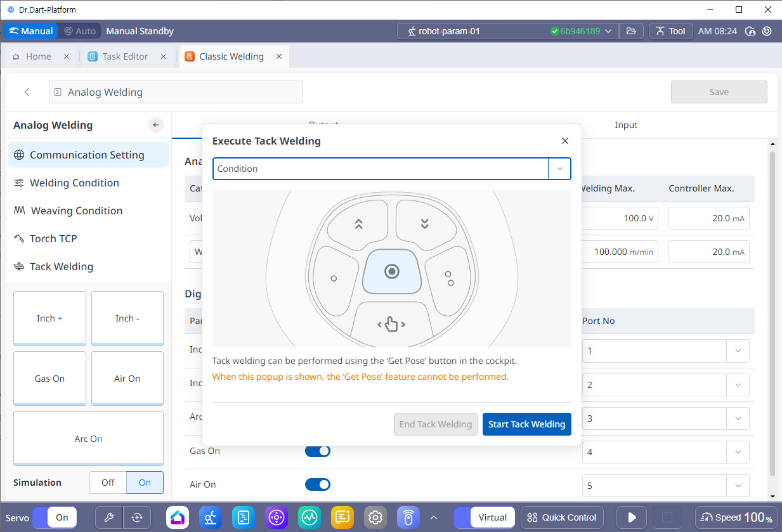Click the settings gear icon in dock
782x532 pixels.
coord(375,517)
